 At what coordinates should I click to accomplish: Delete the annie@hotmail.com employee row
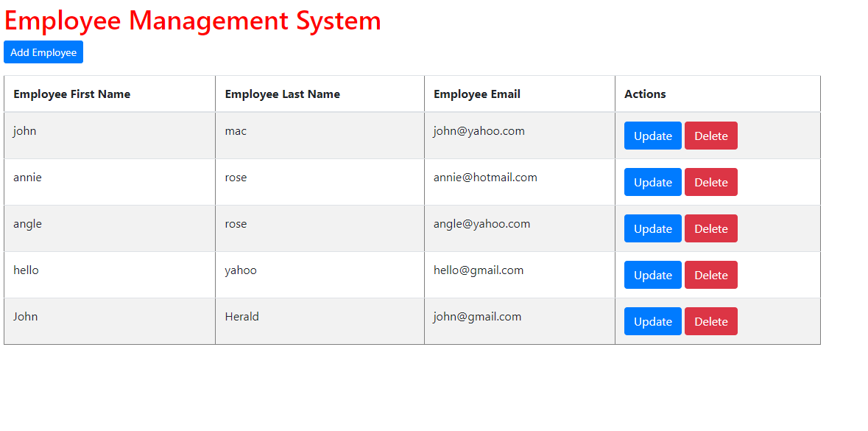[710, 183]
